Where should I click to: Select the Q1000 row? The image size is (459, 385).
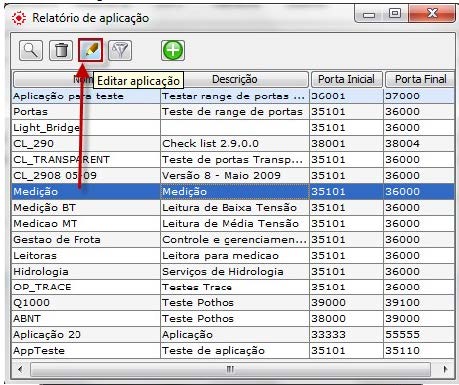(233, 303)
